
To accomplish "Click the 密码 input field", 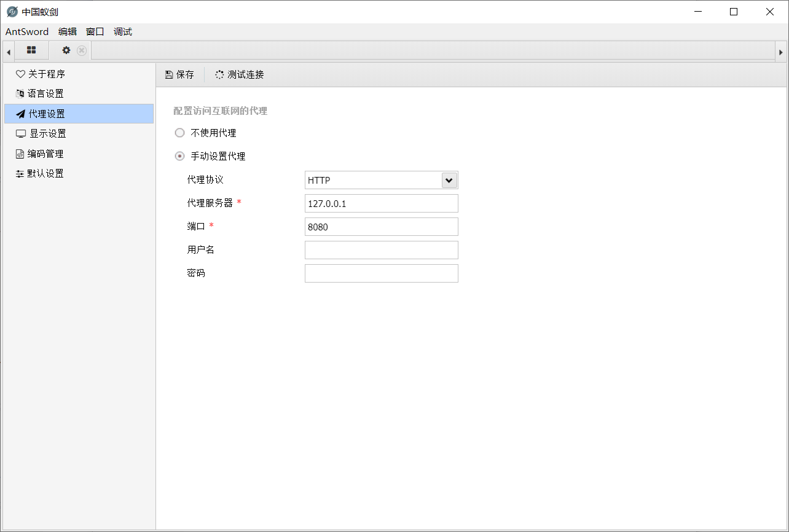I will [382, 273].
